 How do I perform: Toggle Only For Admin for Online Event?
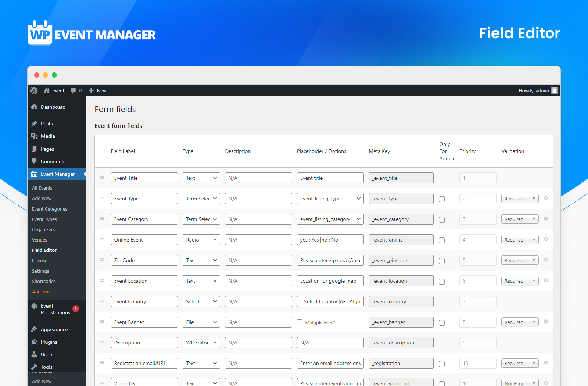[442, 240]
